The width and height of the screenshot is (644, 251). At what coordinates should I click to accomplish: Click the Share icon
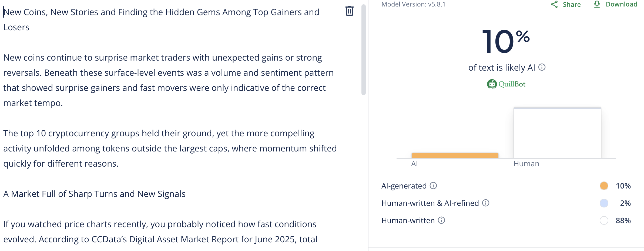[x=554, y=4]
